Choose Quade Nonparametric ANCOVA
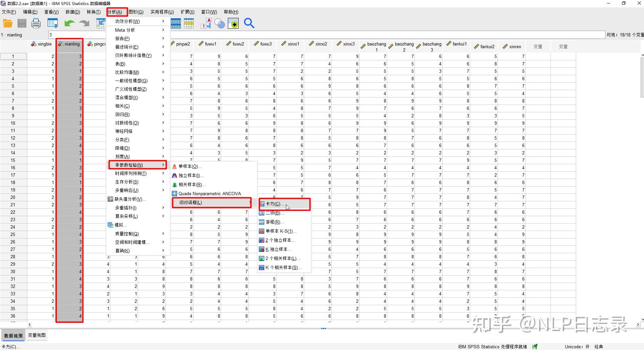Screen dimensions: 644x350 (x=209, y=193)
